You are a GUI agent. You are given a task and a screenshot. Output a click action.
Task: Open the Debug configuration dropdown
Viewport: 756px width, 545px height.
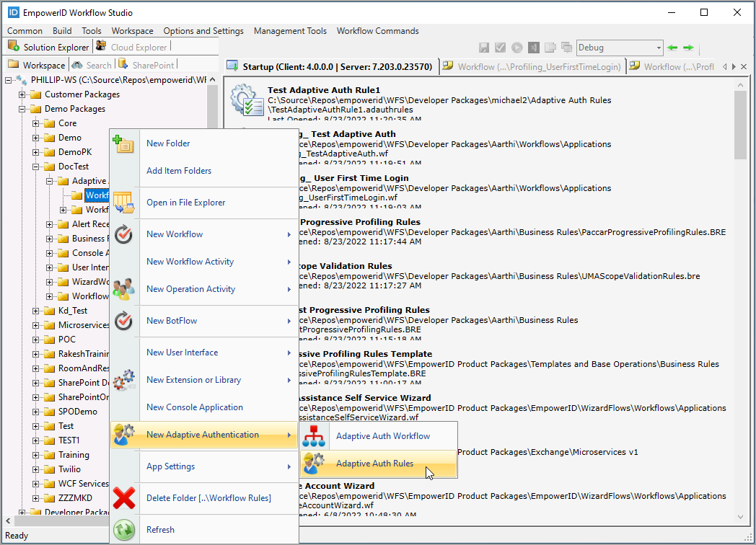[657, 48]
